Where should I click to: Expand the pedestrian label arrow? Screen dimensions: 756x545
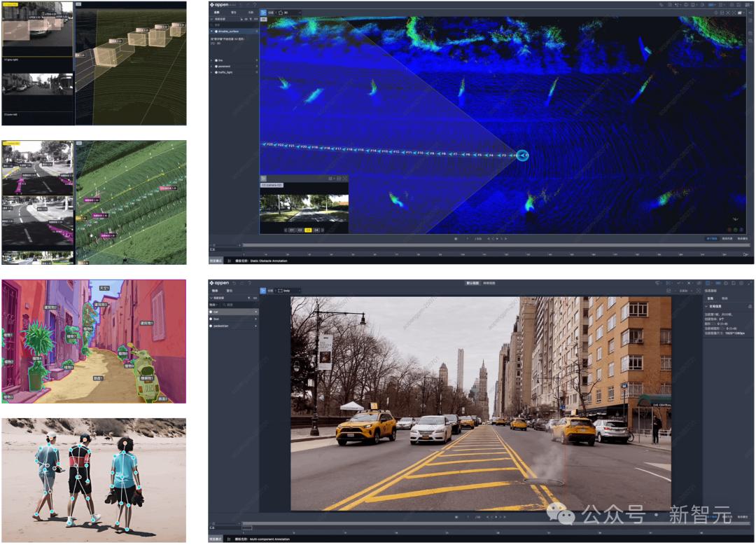click(x=255, y=326)
